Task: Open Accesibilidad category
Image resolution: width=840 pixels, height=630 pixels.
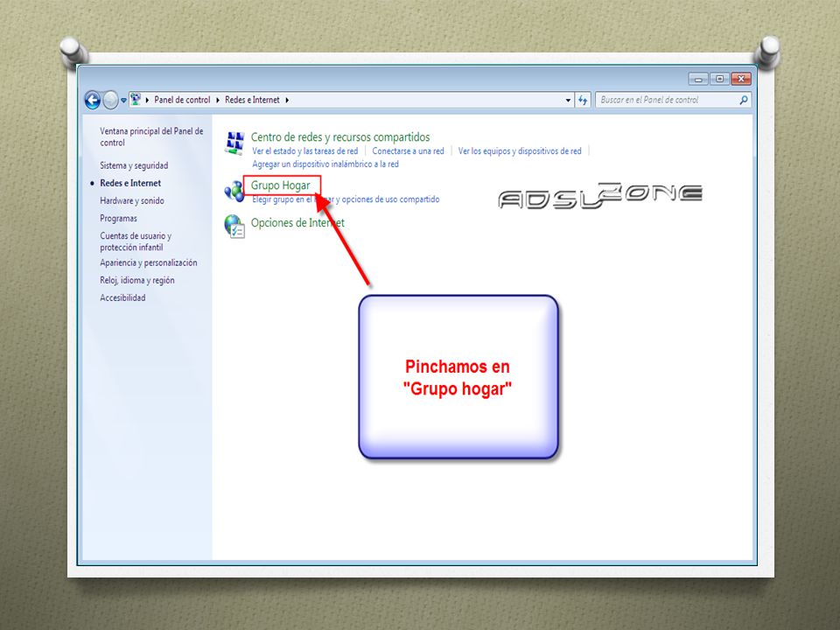Action: click(x=122, y=297)
